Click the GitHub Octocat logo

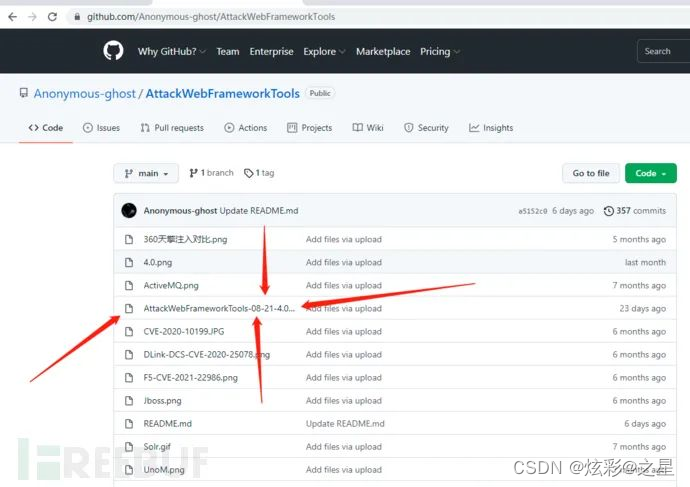point(113,51)
